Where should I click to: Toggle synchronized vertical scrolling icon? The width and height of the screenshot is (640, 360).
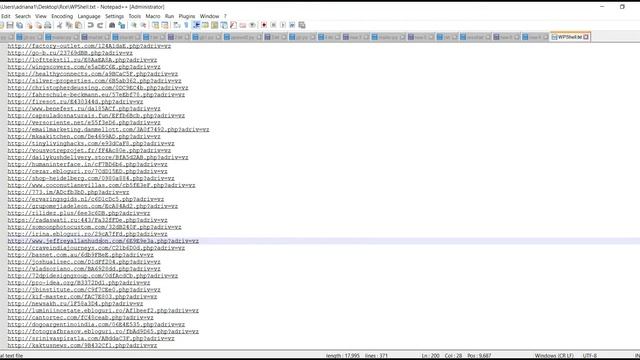(156, 25)
